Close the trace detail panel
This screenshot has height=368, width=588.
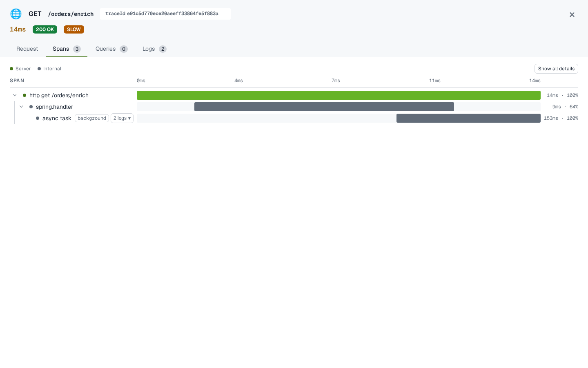(x=572, y=15)
